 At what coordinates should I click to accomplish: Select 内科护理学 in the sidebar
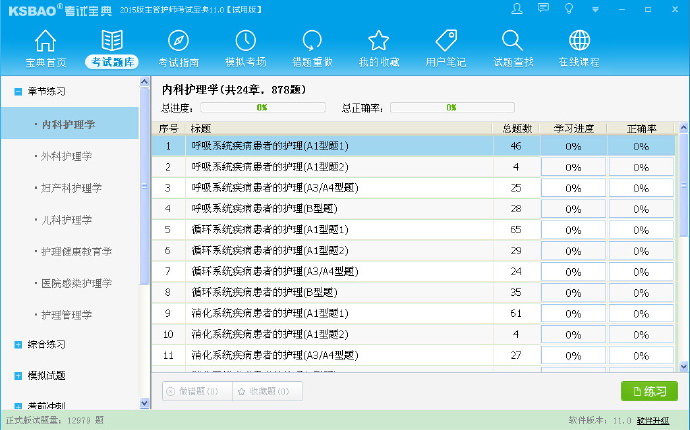(x=70, y=124)
